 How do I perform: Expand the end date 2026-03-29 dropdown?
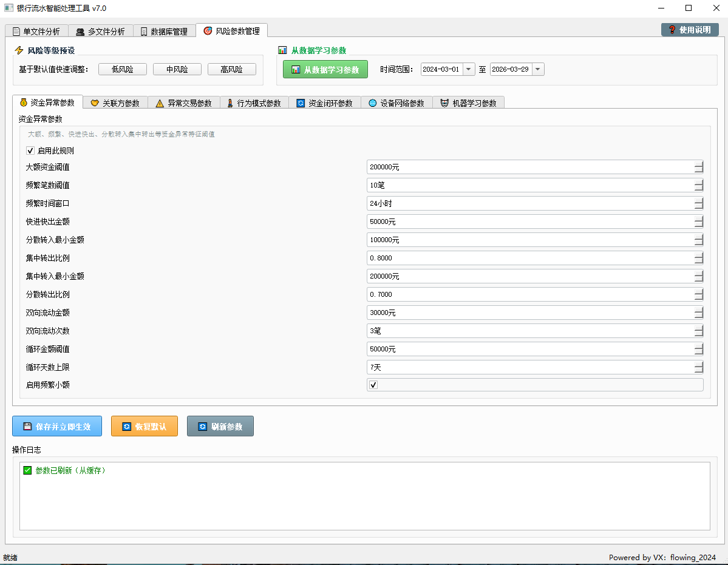point(538,70)
